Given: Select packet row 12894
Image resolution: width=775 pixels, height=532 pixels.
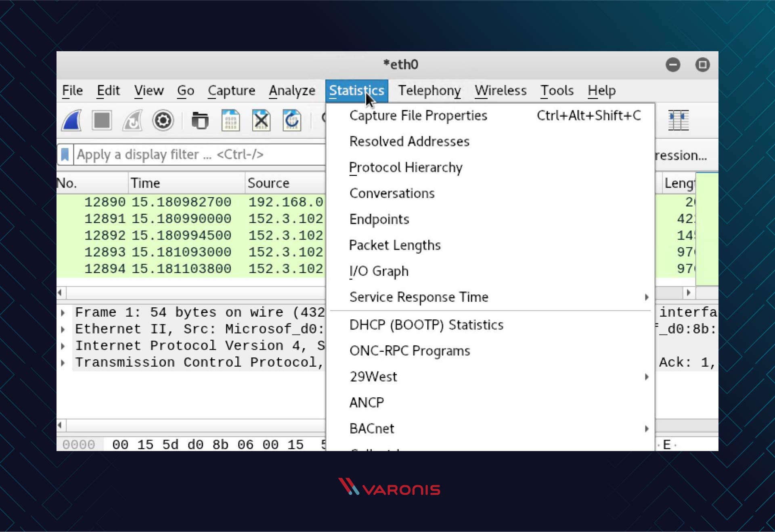Looking at the screenshot, I should click(x=191, y=269).
